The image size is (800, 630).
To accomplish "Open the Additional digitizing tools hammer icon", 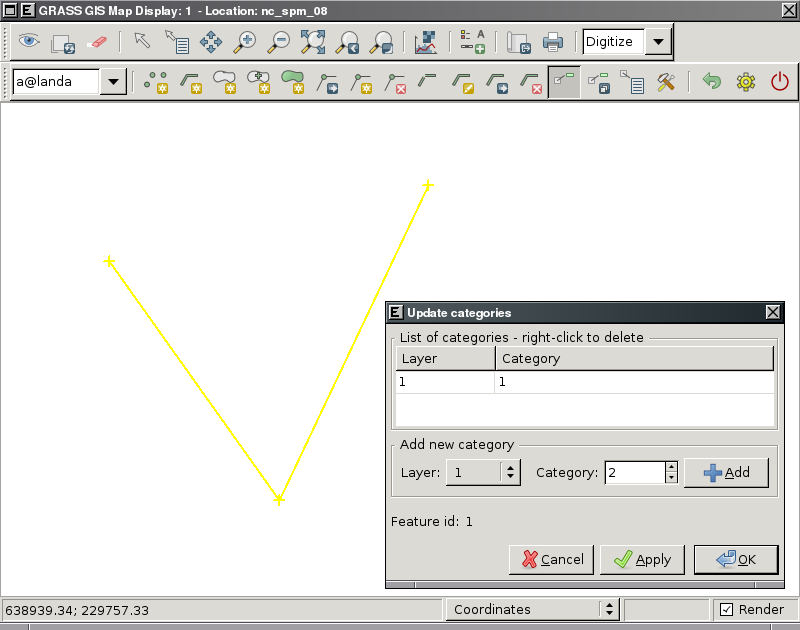I will pyautogui.click(x=666, y=82).
